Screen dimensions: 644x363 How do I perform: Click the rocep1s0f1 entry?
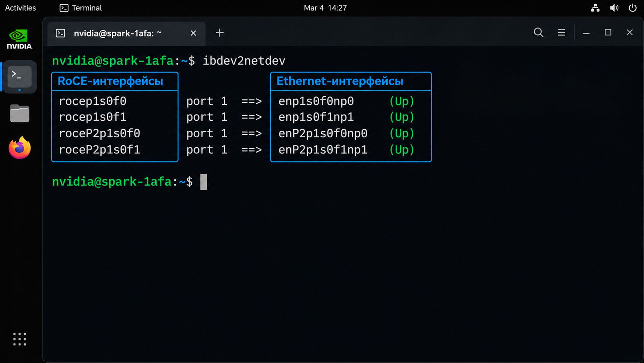[x=93, y=117]
